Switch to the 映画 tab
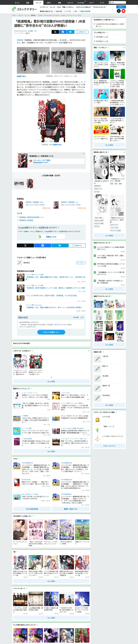 [60, 3]
